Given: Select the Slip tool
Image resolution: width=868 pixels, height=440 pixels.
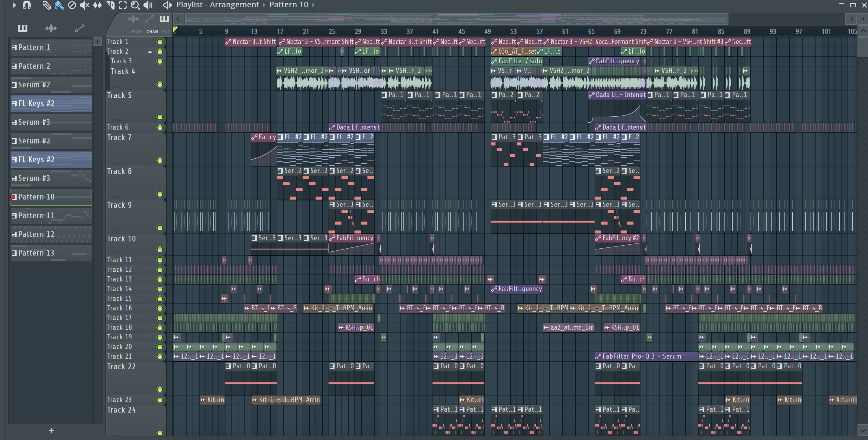Looking at the screenshot, I should click(97, 5).
